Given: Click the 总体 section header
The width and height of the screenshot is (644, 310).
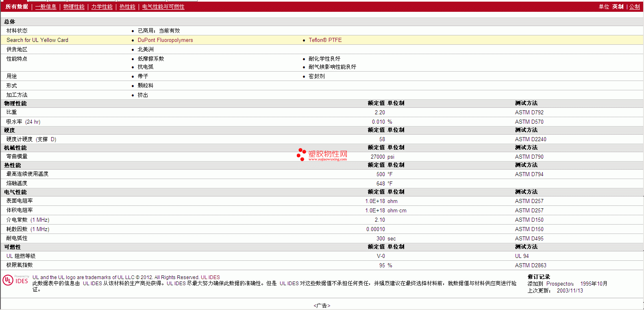Looking at the screenshot, I should pos(10,22).
